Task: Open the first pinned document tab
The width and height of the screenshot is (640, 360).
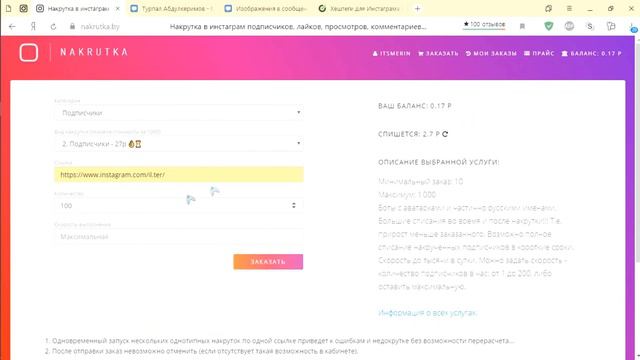Action: [8, 9]
